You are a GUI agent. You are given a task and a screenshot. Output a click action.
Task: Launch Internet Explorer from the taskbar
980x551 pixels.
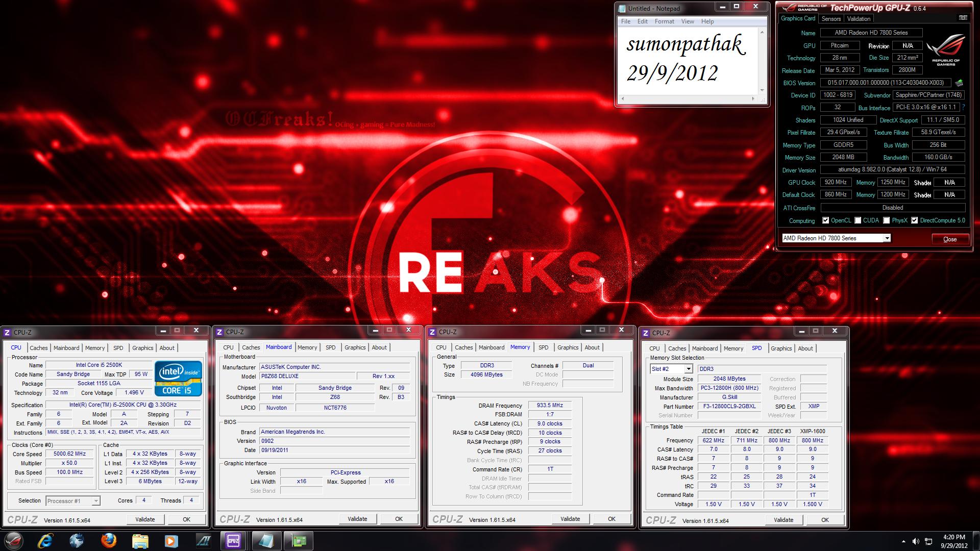[46, 541]
